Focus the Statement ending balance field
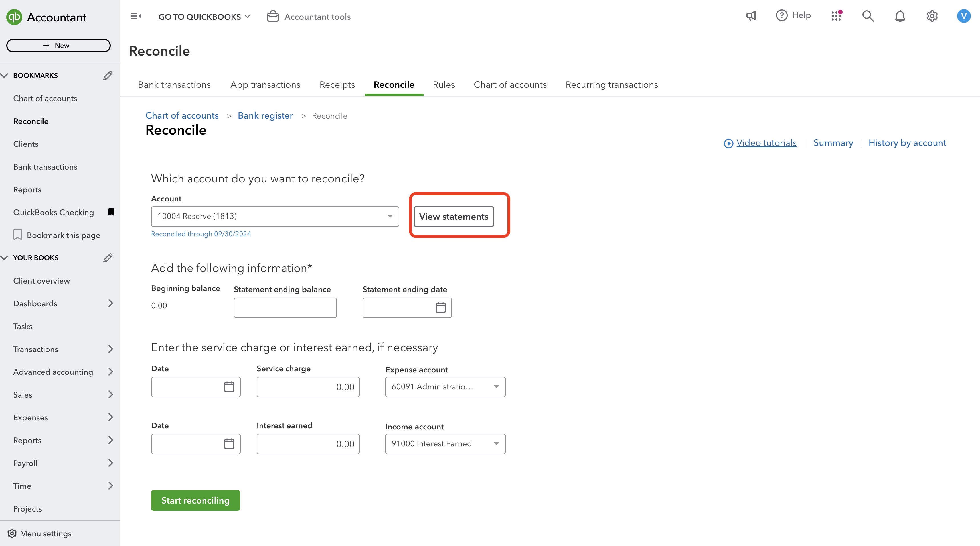Viewport: 980px width, 546px height. tap(285, 307)
